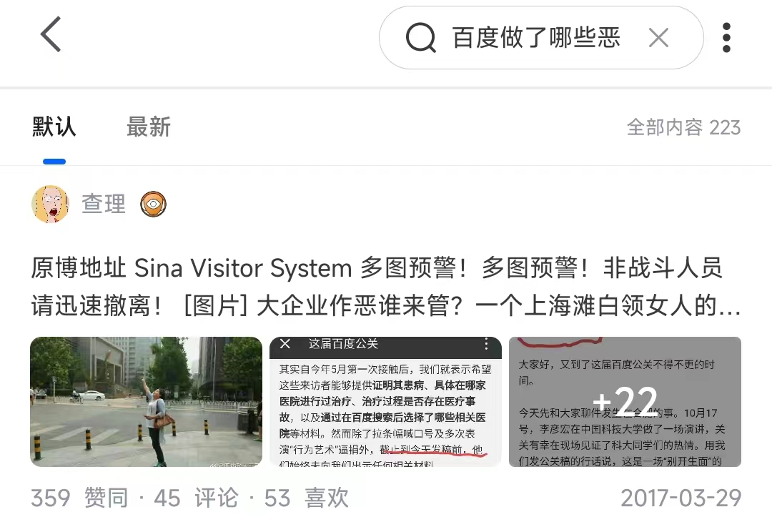Clear the search query with X

point(658,38)
